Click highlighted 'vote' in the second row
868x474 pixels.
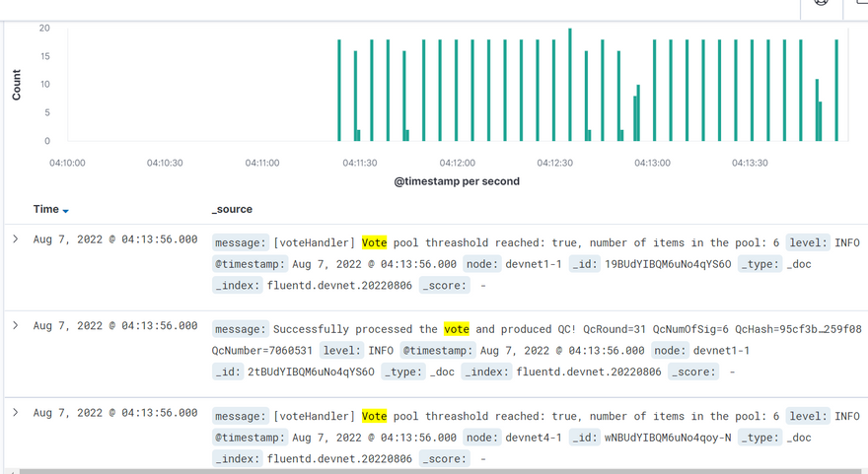[456, 329]
